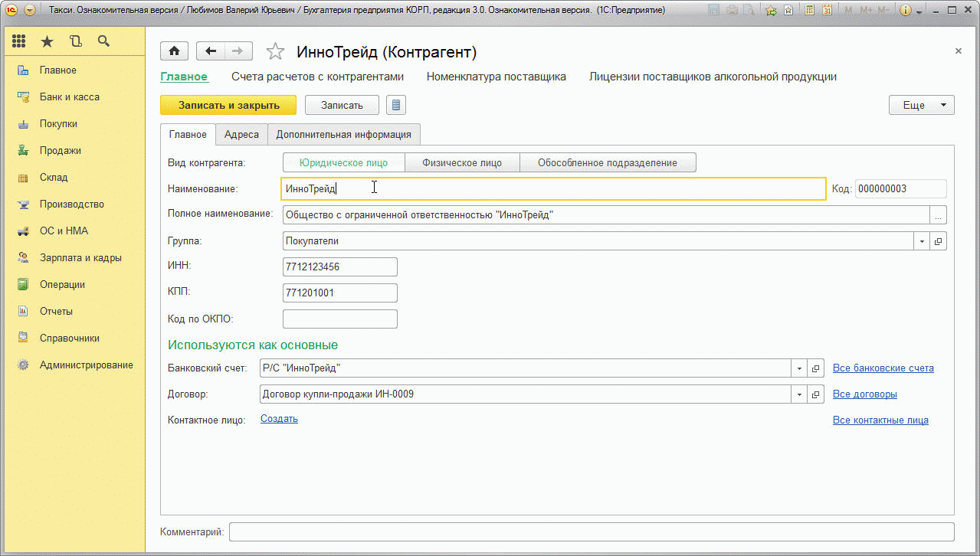Click the search magnifier icon

coord(103,41)
